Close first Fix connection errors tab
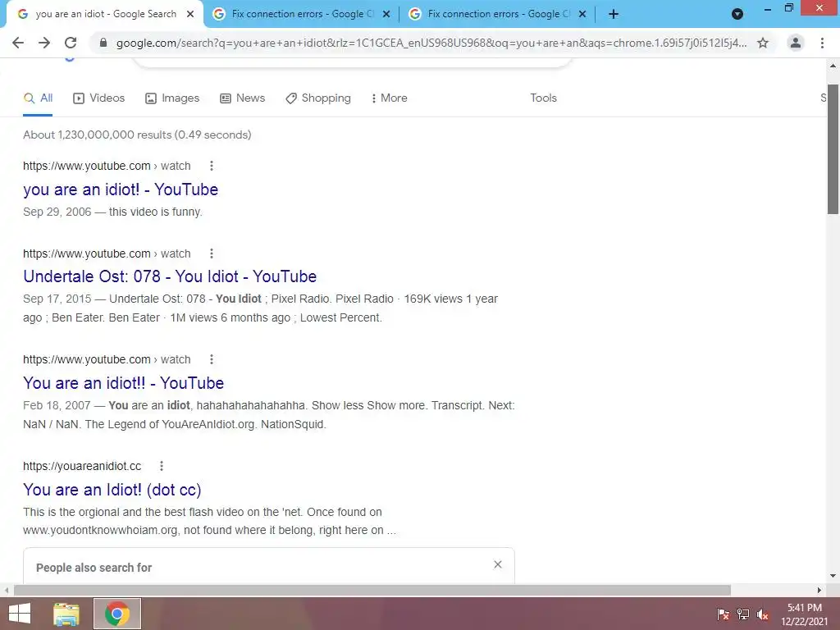Viewport: 840px width, 630px height. (386, 15)
